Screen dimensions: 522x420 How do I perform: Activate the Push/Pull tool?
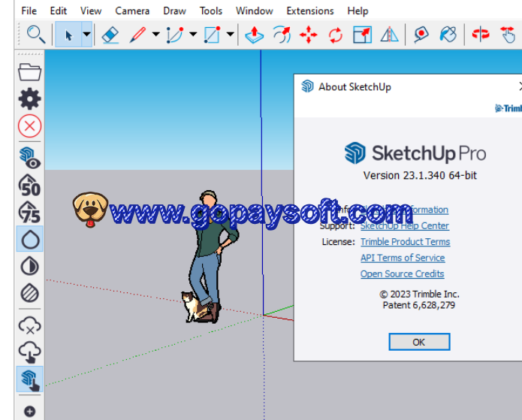click(x=255, y=35)
